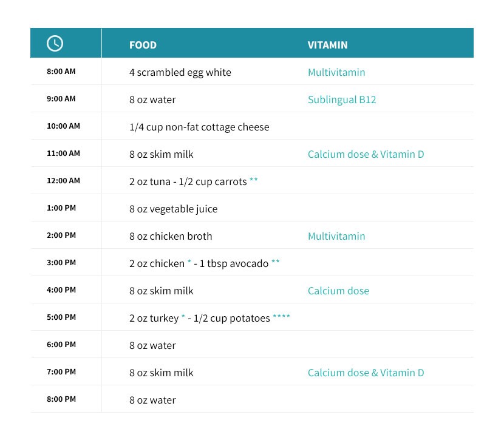Click the four asterisks after potatoes

281,316
